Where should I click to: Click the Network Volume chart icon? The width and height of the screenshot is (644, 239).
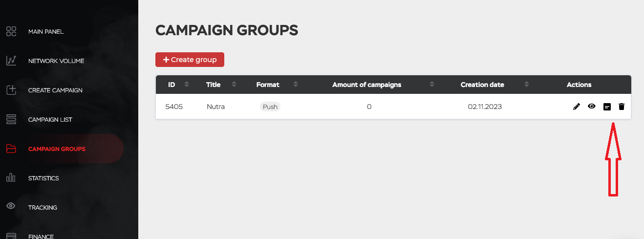pyautogui.click(x=11, y=61)
